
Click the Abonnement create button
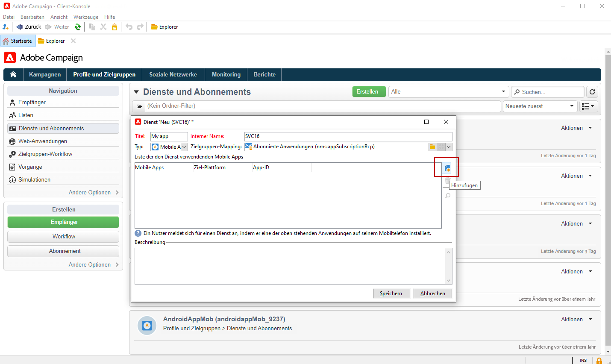pyautogui.click(x=63, y=251)
